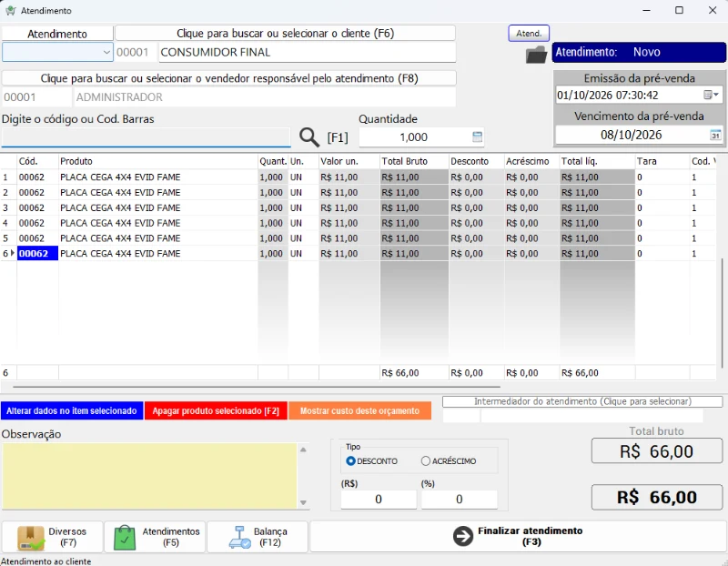Select the ACRÉSCIMO radio option

[x=426, y=461]
